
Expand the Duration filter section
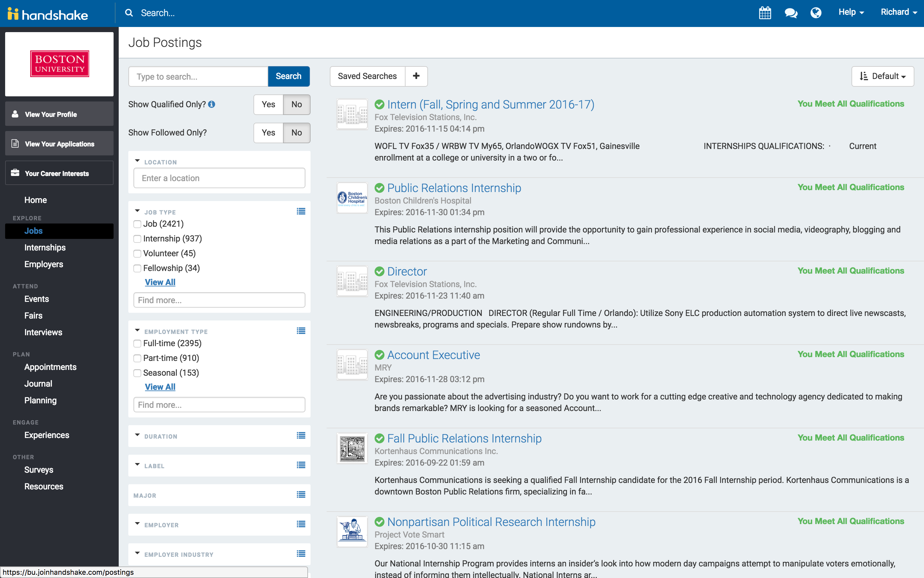coord(137,435)
